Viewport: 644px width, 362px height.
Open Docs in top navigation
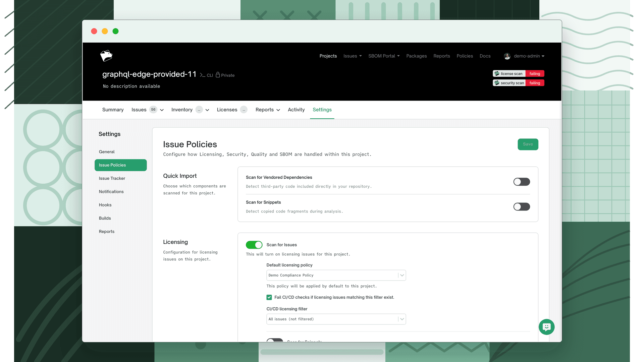[x=485, y=56]
